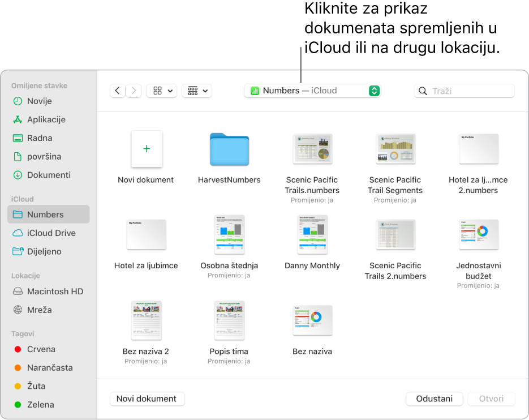Select Macintosh HD in the sidebar
The image size is (529, 420).
pyautogui.click(x=48, y=292)
